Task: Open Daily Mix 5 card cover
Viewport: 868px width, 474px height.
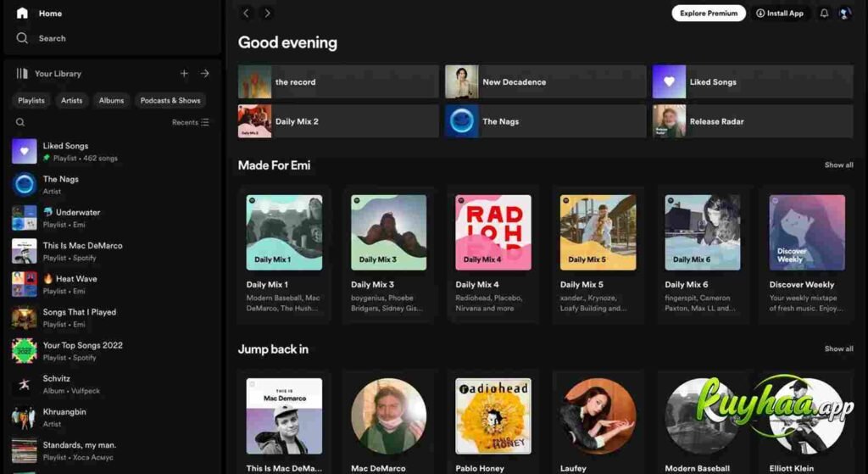Action: (598, 232)
